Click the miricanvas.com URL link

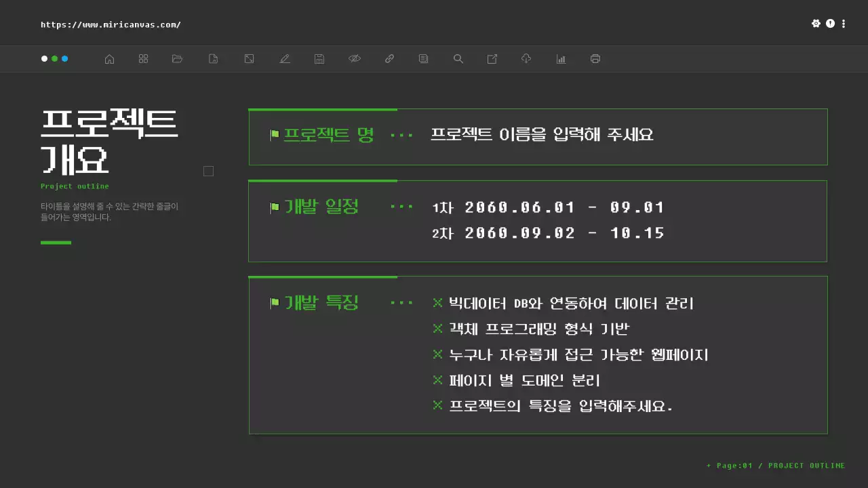[x=111, y=24]
